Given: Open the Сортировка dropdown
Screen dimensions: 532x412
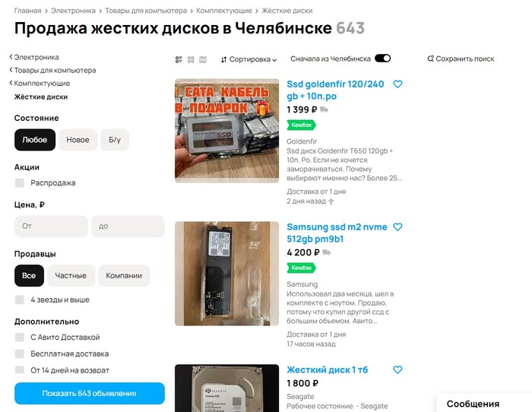Looking at the screenshot, I should pyautogui.click(x=249, y=59).
